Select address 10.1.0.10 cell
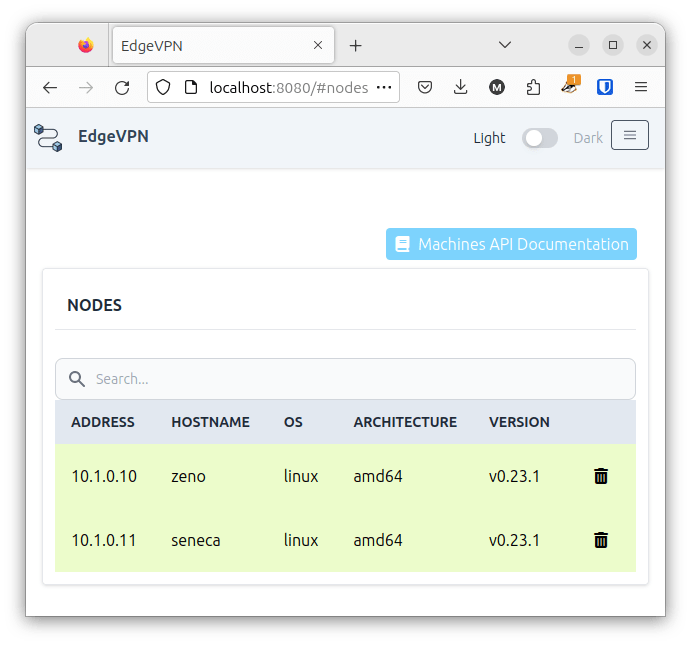 [x=104, y=476]
